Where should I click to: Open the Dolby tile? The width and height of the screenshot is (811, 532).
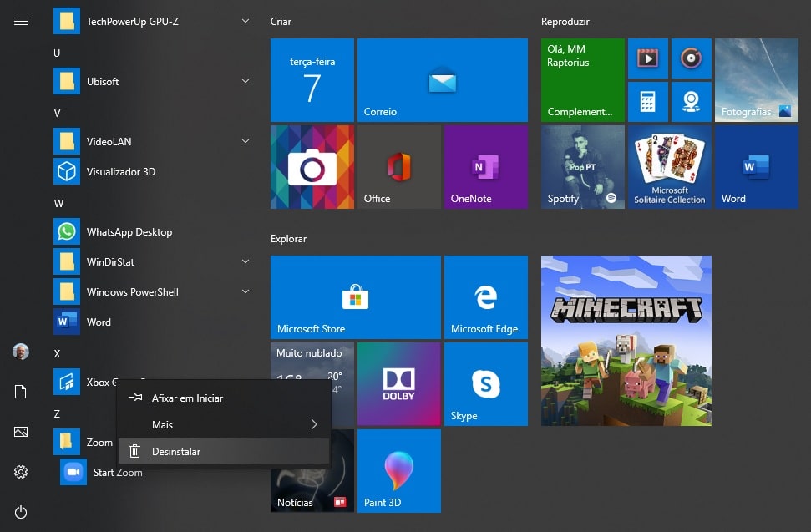tap(399, 384)
